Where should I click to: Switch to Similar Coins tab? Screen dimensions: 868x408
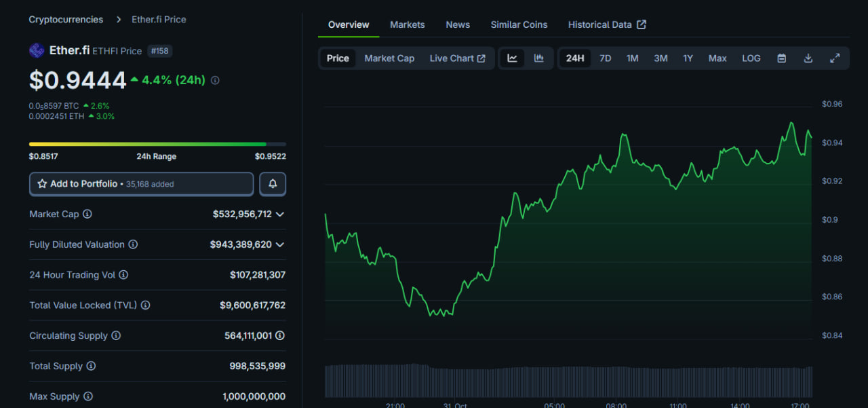click(x=519, y=24)
